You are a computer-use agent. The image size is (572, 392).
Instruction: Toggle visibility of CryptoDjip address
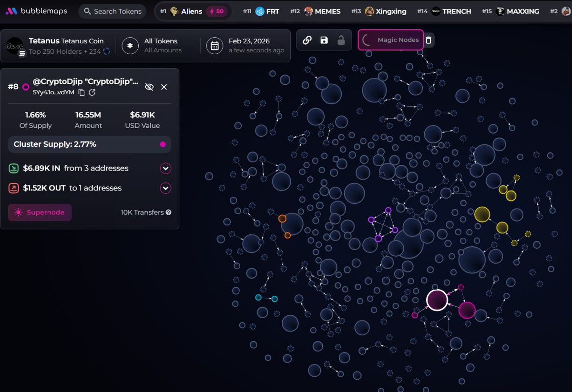[x=149, y=87]
